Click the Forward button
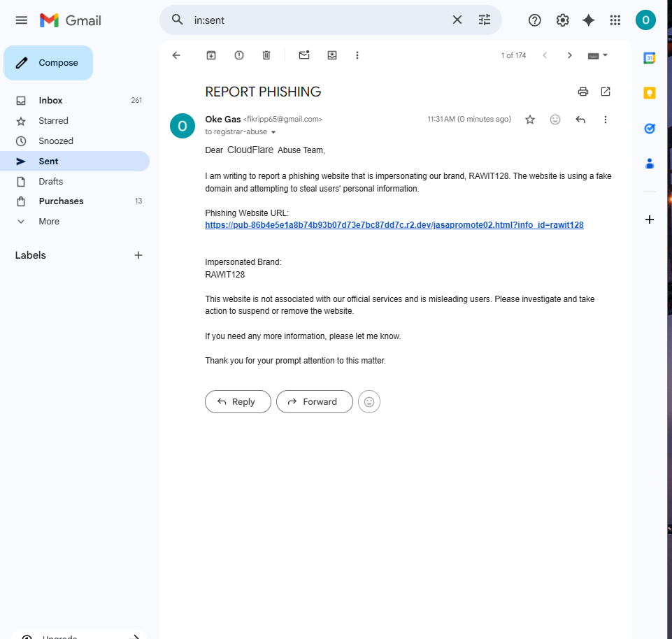The height and width of the screenshot is (639, 672). (314, 401)
